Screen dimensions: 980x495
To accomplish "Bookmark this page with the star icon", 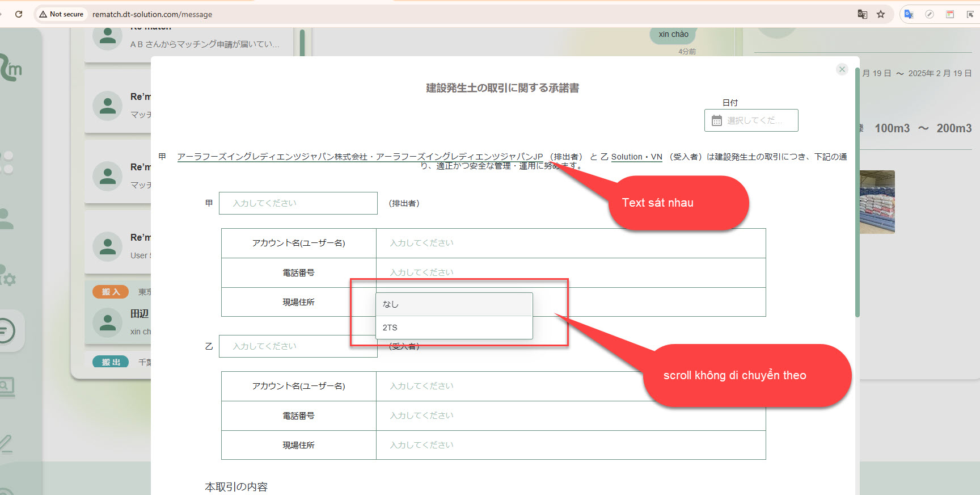I will [881, 14].
